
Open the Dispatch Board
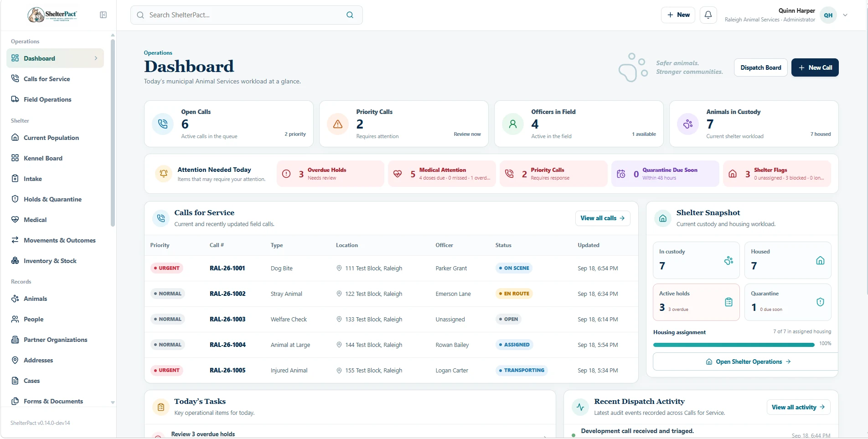click(x=760, y=67)
